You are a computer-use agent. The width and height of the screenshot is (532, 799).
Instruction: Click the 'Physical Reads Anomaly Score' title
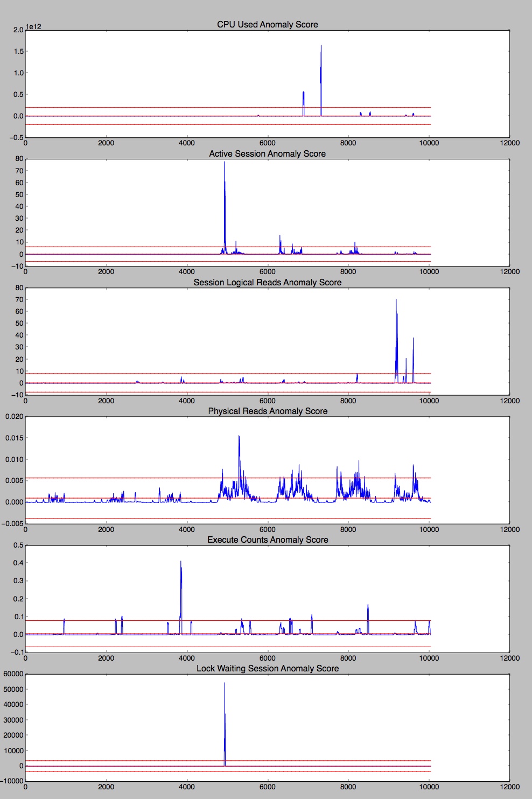point(267,411)
